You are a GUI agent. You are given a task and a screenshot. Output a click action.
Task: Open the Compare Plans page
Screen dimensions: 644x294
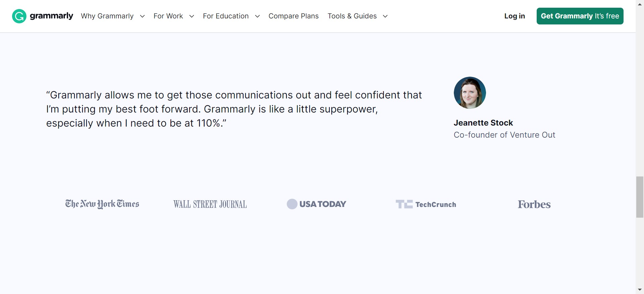293,16
